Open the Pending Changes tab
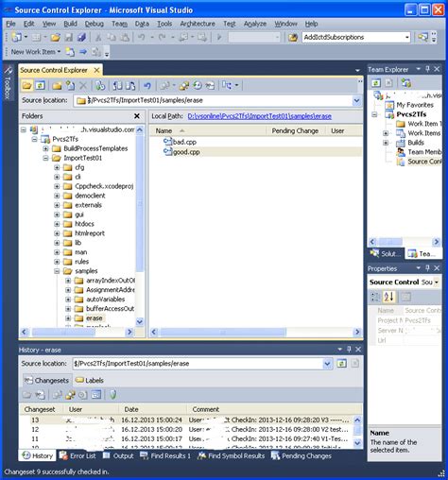Viewport: 448px width, 480px height. click(x=302, y=455)
